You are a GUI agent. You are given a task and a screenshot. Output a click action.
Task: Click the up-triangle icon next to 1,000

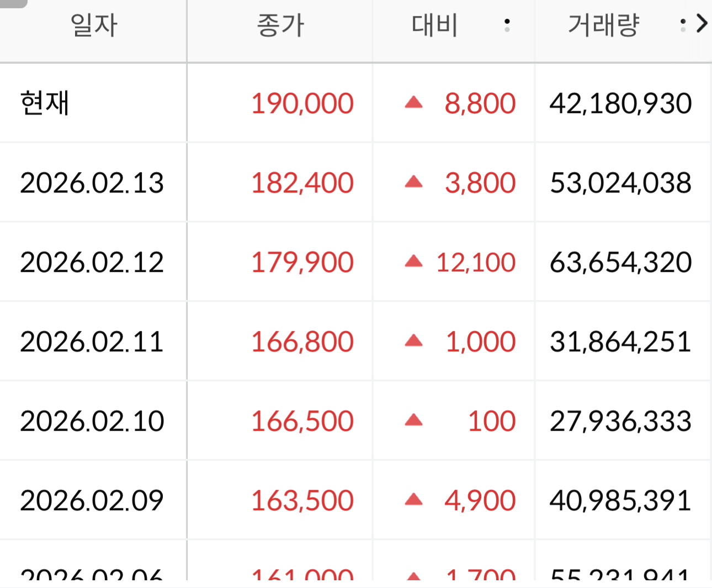[x=413, y=340]
